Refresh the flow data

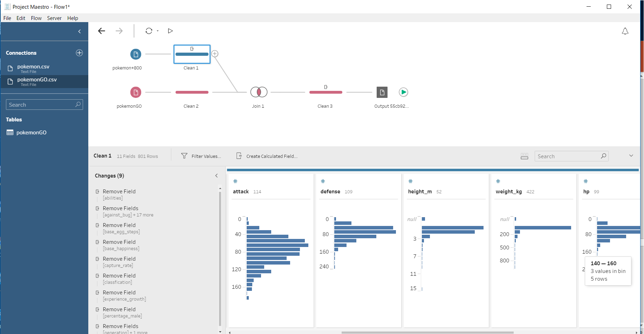tap(149, 31)
